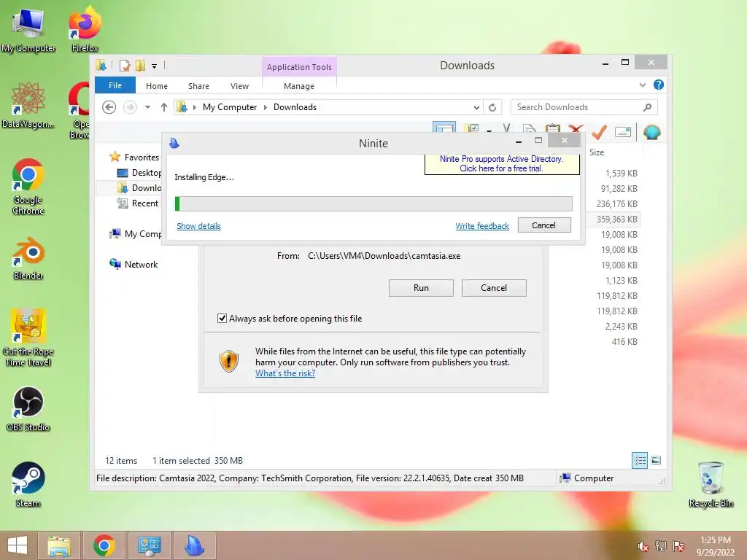Click the network tray icon
The width and height of the screenshot is (747, 560).
coord(661,546)
